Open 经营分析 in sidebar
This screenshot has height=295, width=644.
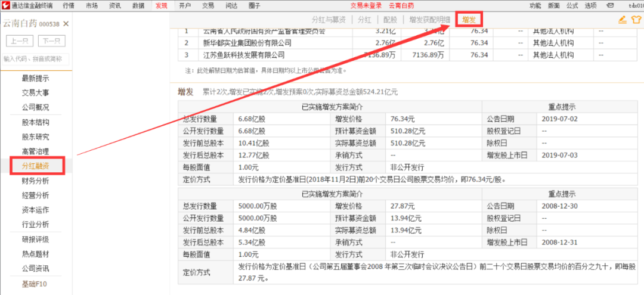pos(35,195)
